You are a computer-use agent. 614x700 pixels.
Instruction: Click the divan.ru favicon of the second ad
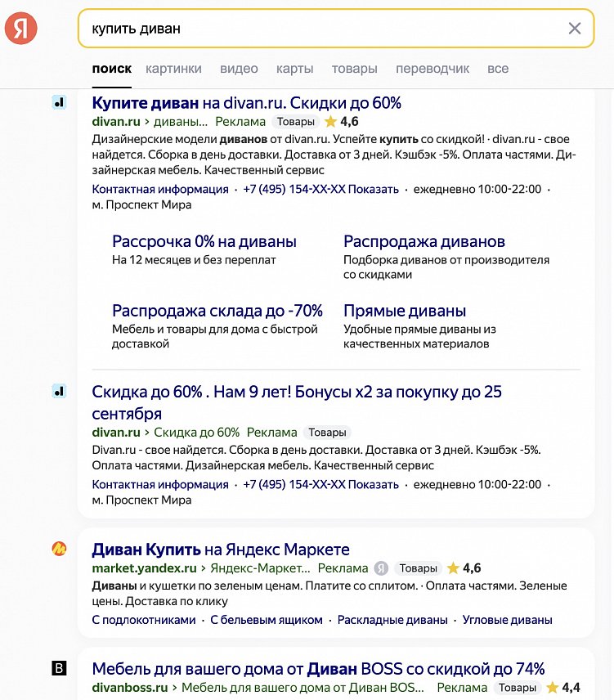[x=59, y=392]
